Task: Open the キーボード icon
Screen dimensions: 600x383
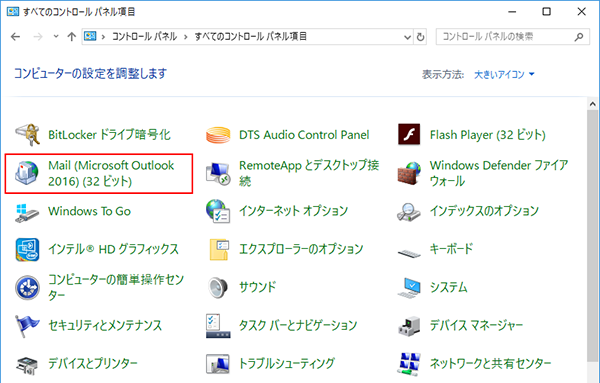Action: (x=409, y=253)
